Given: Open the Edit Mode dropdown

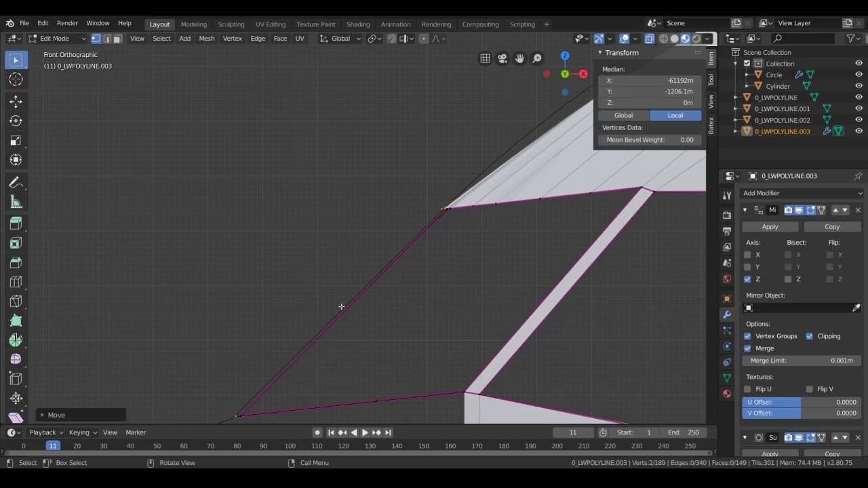Looking at the screenshot, I should point(58,39).
